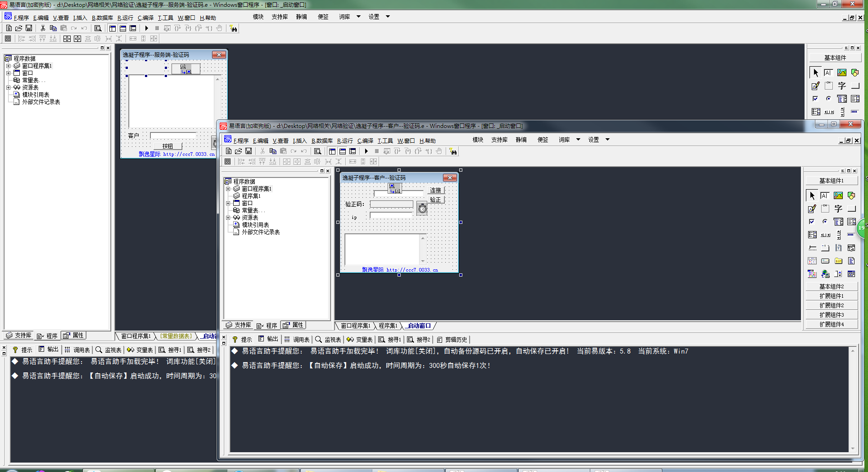Click the '验正' button on client form
Viewport: 868px width, 472px height.
pos(435,200)
